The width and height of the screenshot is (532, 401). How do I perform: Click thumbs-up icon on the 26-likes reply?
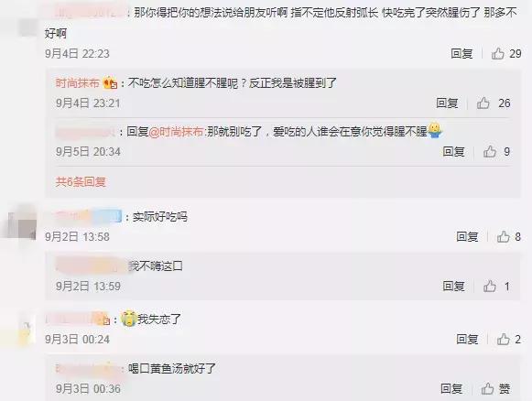[483, 103]
